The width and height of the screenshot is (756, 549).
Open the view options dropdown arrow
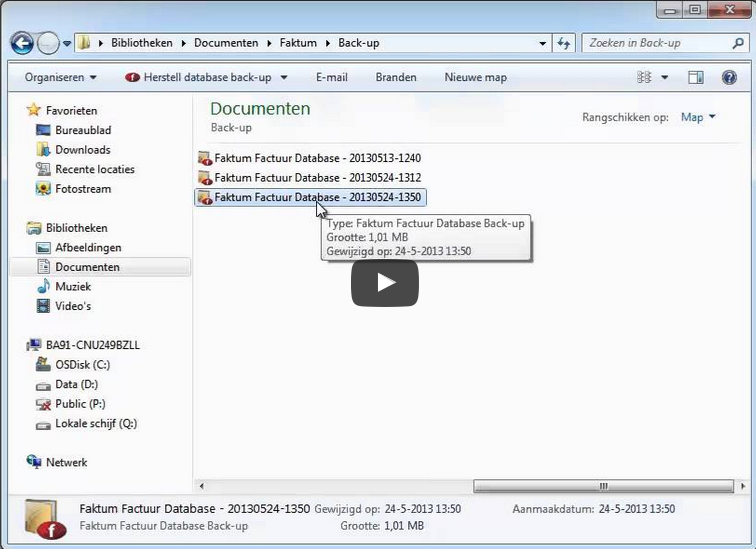tap(664, 77)
